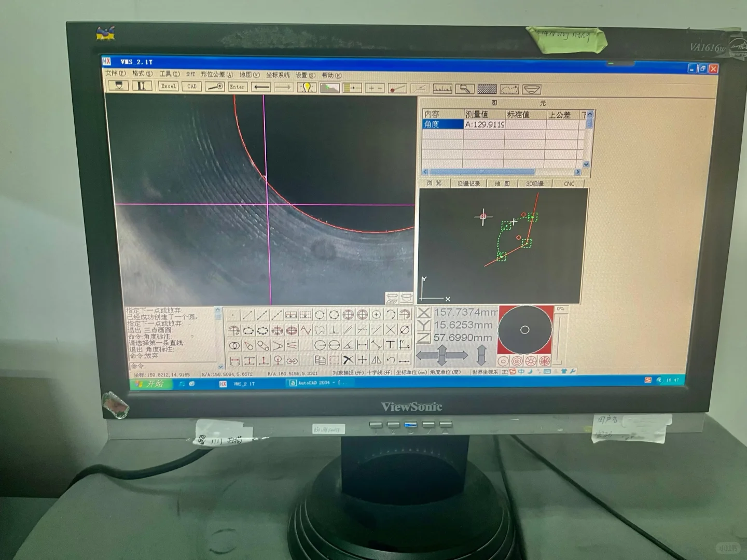Click the left stage movement arrow

[427, 356]
